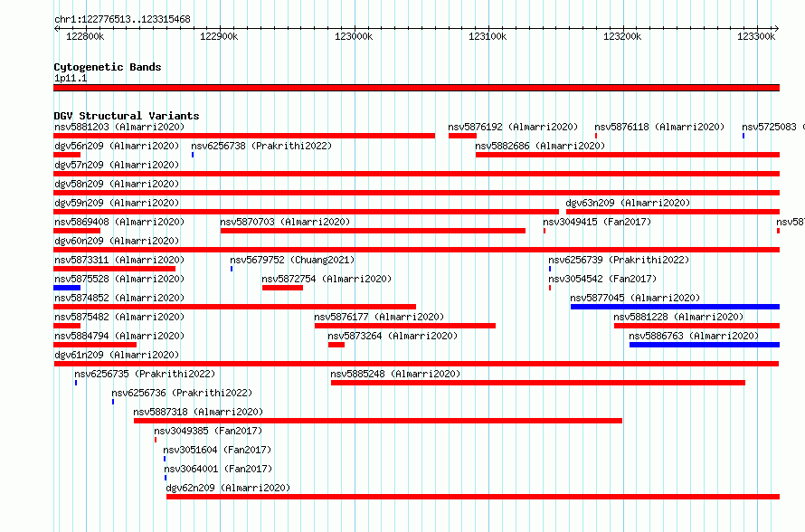805x532 pixels.
Task: Select dgv59n209 (Almarri2020) variant label
Action: (x=117, y=203)
